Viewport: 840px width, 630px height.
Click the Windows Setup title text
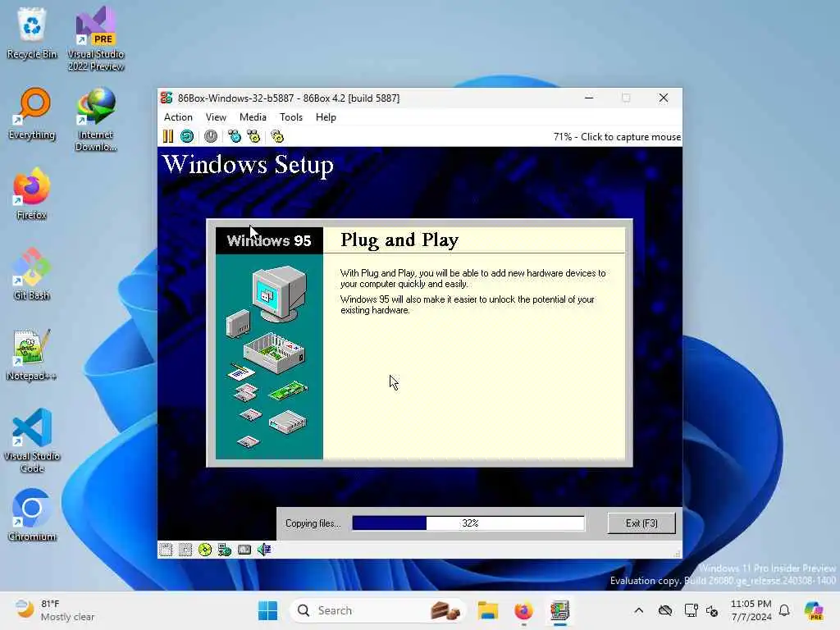[x=248, y=164]
